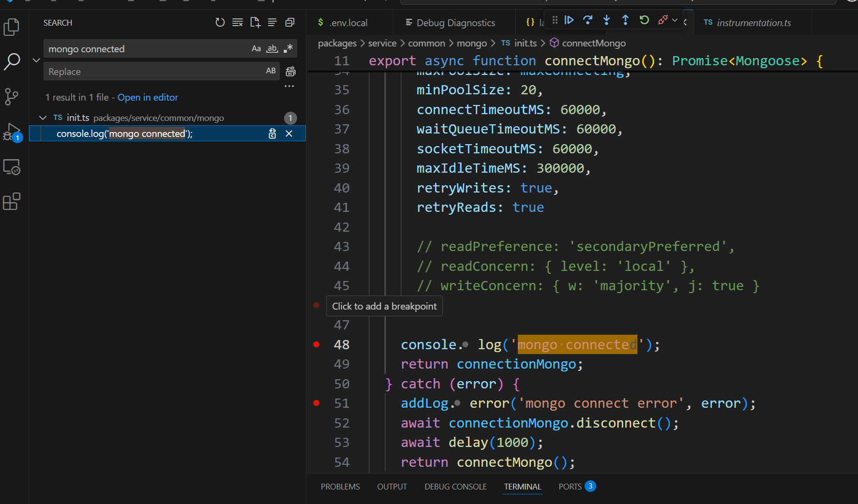This screenshot has width=858, height=504.
Task: Refresh the search results
Action: click(x=220, y=22)
